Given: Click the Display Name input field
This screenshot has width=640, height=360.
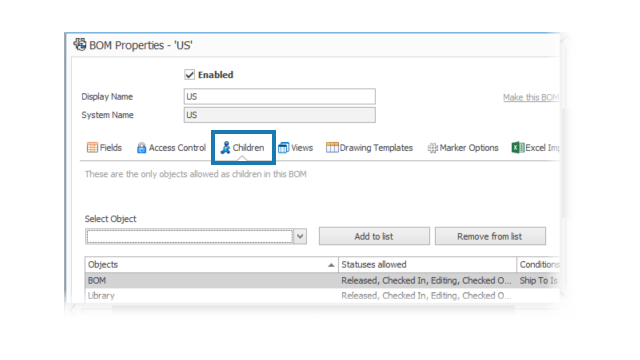Looking at the screenshot, I should pos(280,96).
